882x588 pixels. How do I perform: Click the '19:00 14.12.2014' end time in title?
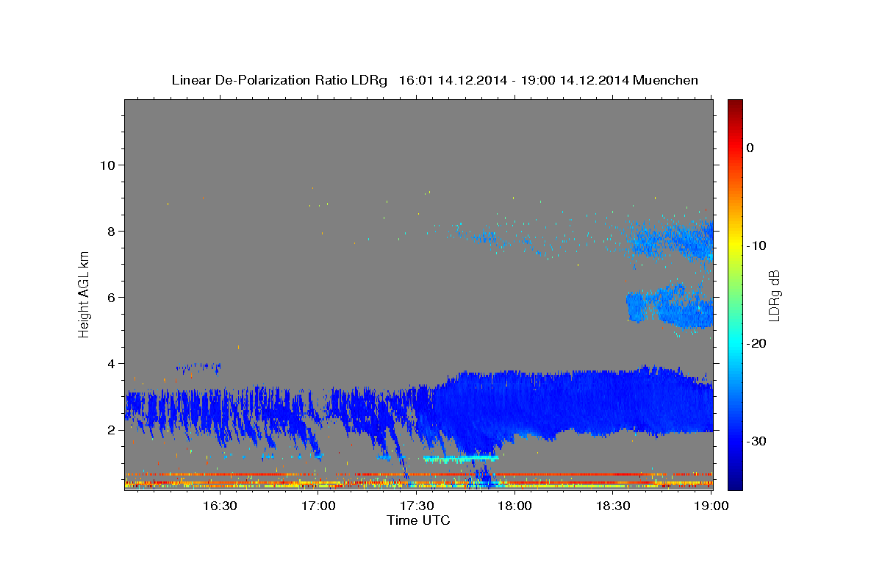click(575, 80)
